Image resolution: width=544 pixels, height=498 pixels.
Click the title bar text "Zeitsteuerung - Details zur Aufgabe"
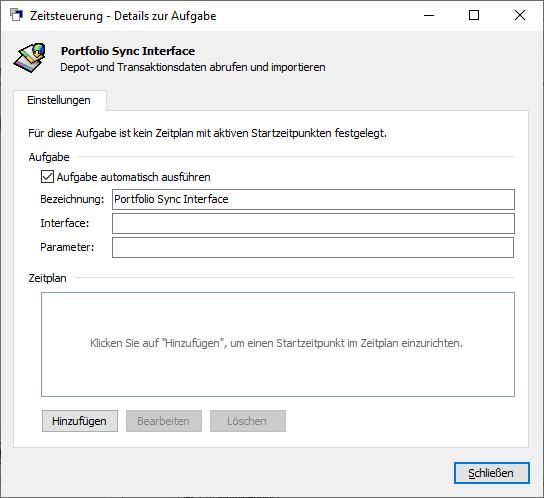click(123, 16)
